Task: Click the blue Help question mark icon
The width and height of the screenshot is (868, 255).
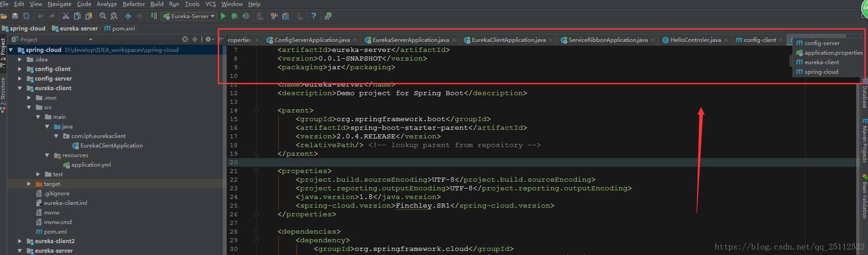Action: tap(313, 16)
